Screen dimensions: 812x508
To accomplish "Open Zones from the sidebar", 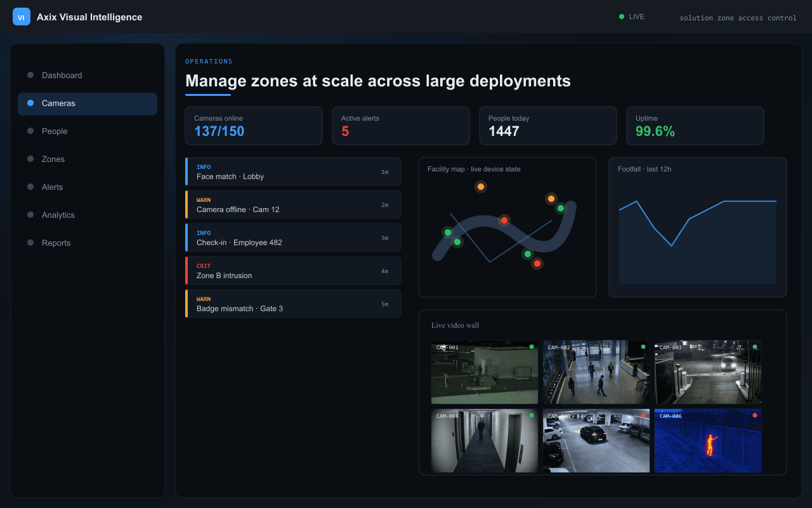I will 88,159.
